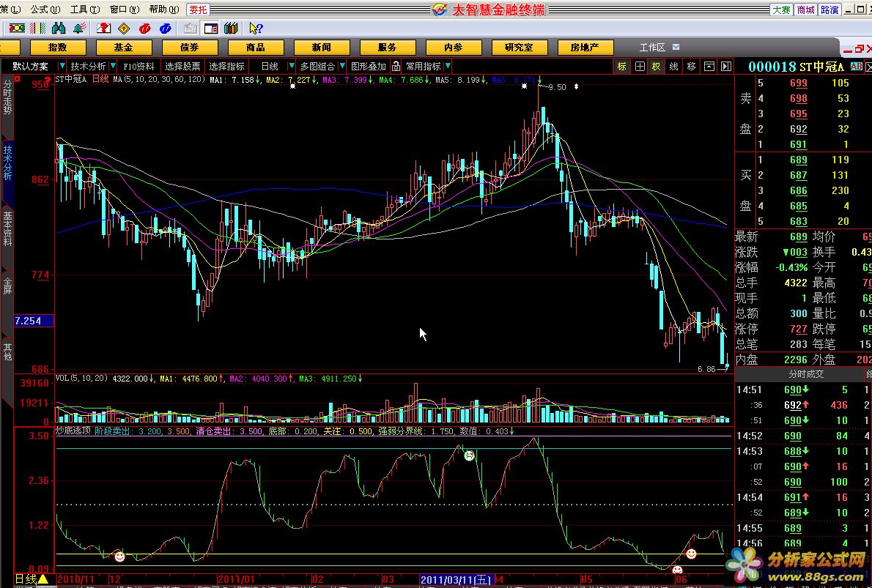872x588 pixels.
Task: Toggle the 移 move button
Action: (x=691, y=67)
